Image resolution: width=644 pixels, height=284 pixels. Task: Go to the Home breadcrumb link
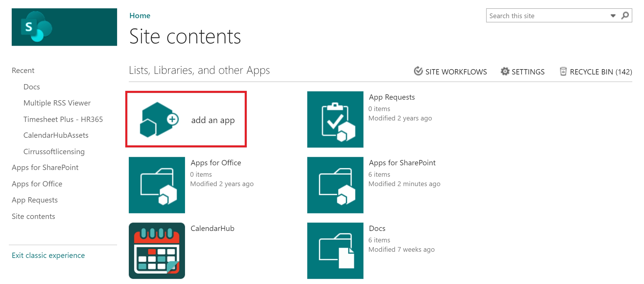click(140, 16)
